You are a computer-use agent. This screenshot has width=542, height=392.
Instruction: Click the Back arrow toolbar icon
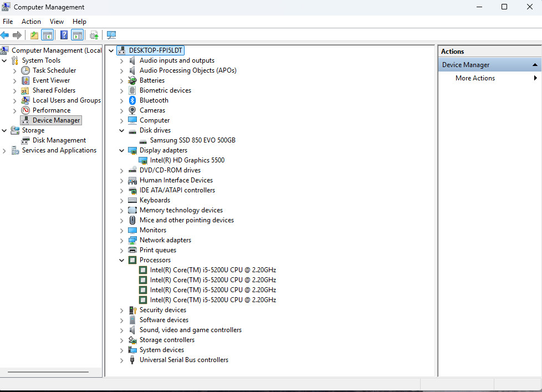pos(5,35)
